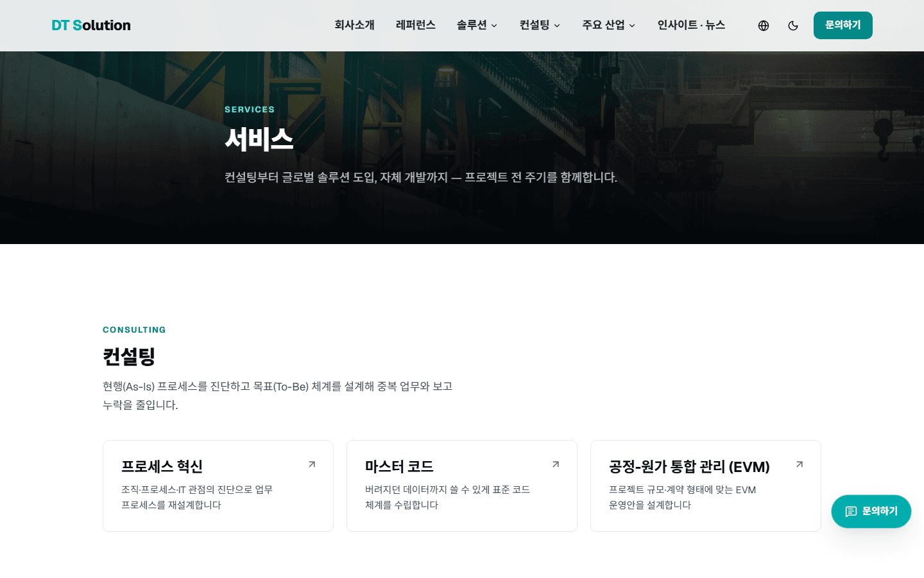924x578 pixels.
Task: Click the CONSULTING section label
Action: (x=134, y=329)
